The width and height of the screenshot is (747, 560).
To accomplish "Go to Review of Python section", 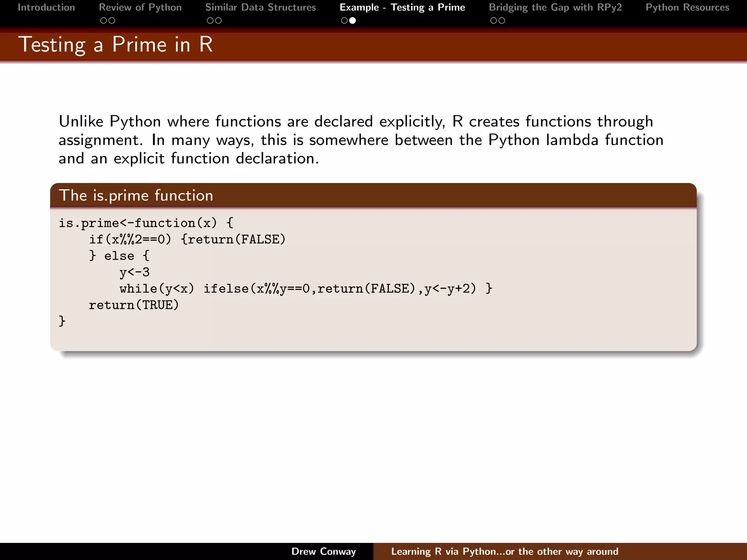I will [x=140, y=8].
